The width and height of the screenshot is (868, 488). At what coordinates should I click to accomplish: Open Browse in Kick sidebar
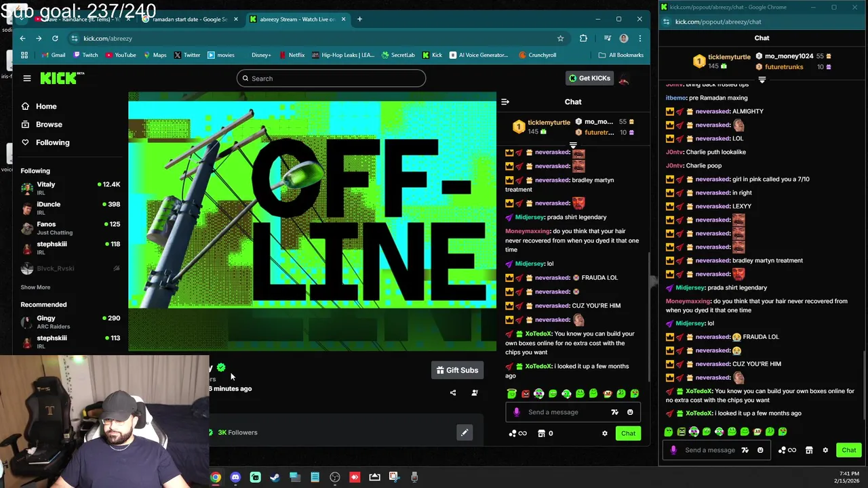click(x=49, y=125)
